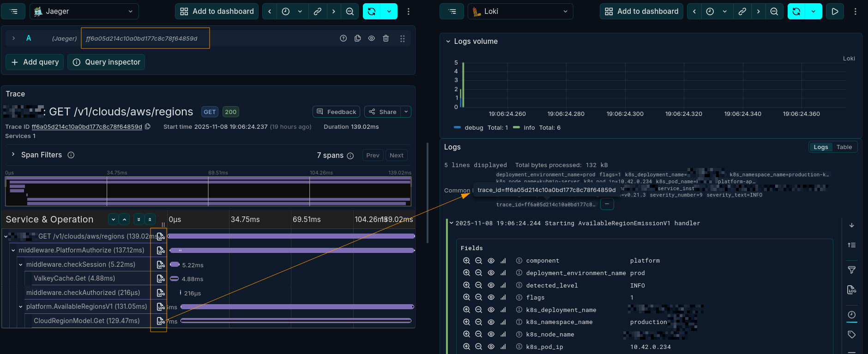Open the Loki data source dropdown
This screenshot has width=868, height=354.
pos(520,11)
